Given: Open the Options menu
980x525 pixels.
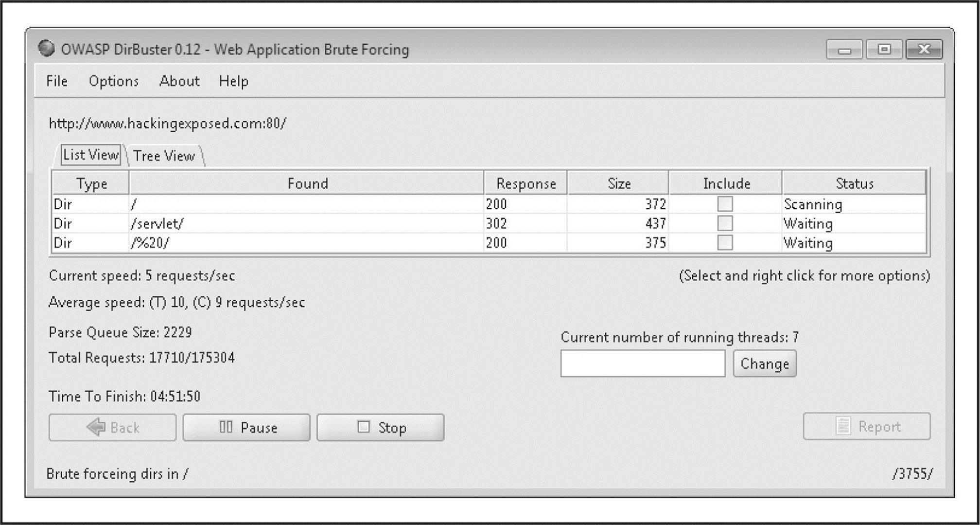Looking at the screenshot, I should click(x=114, y=81).
